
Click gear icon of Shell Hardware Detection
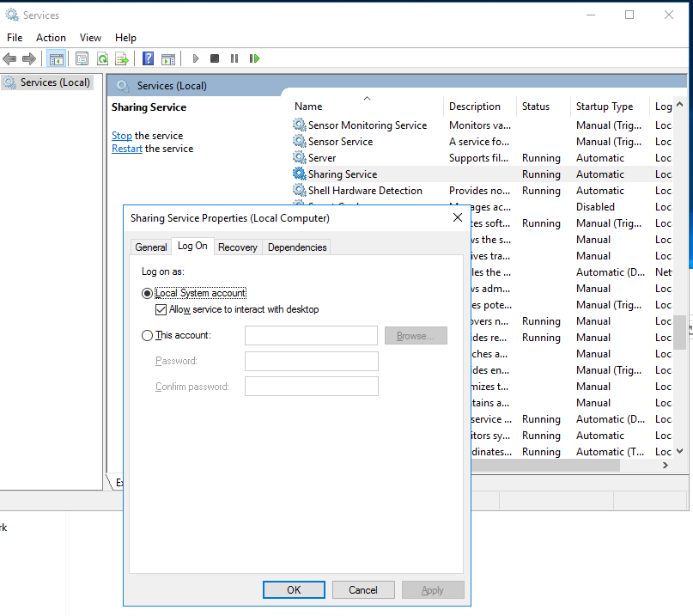tap(299, 191)
